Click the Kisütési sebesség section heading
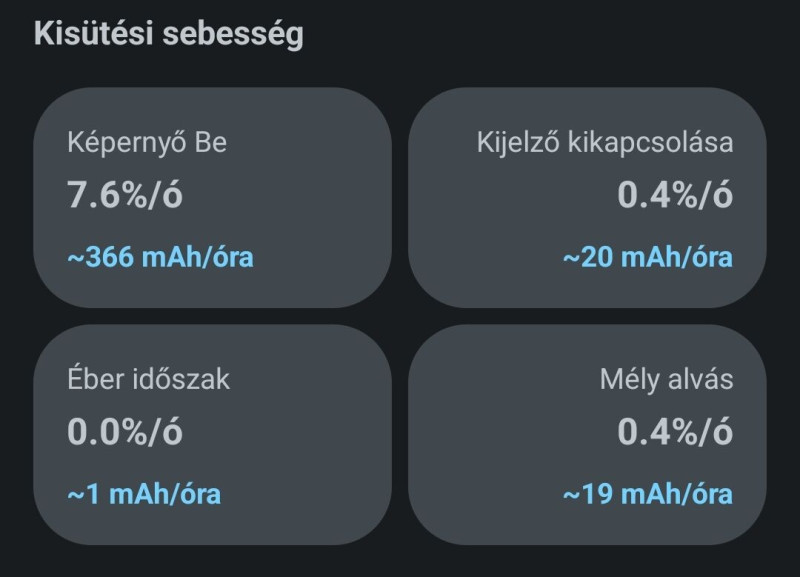This screenshot has width=800, height=577. pyautogui.click(x=168, y=34)
